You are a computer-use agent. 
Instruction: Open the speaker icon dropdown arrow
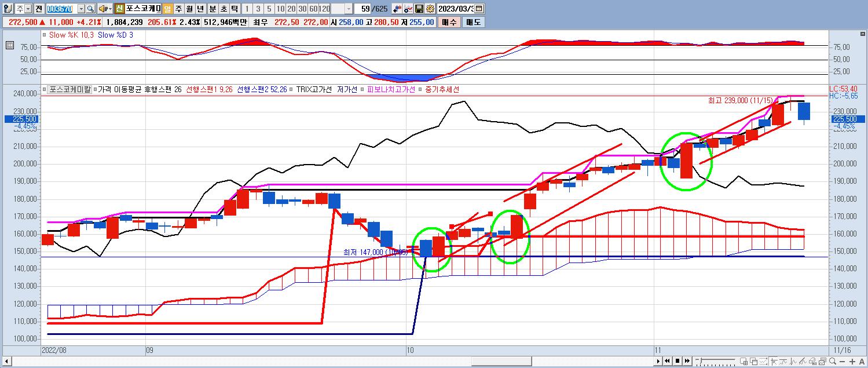click(x=110, y=9)
